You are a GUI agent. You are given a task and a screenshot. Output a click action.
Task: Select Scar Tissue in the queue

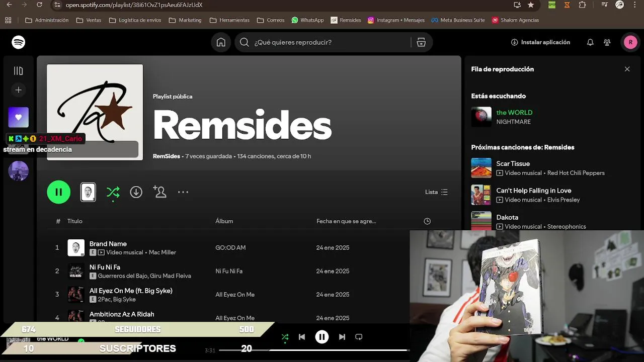[x=513, y=164]
